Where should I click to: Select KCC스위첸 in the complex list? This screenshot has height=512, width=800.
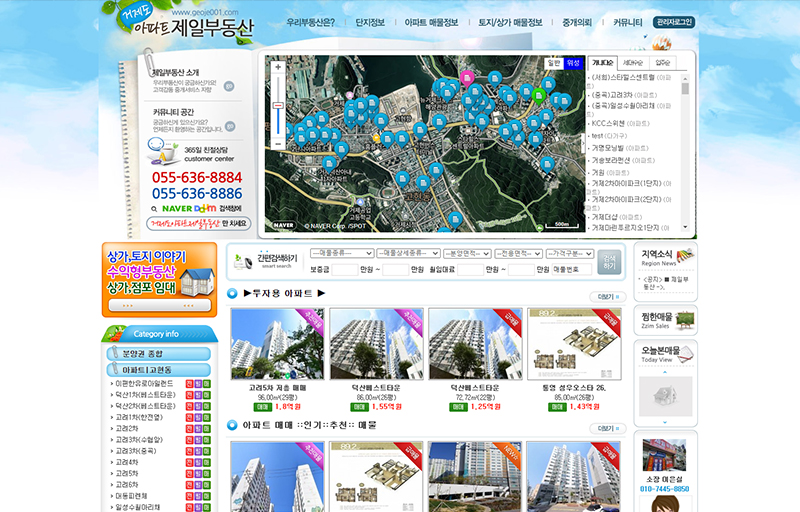point(620,123)
